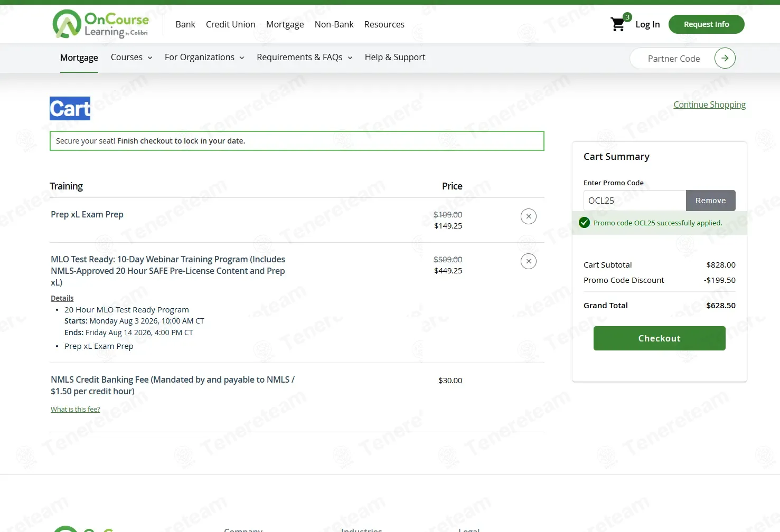Click the Price column header
780x532 pixels.
[x=452, y=186]
